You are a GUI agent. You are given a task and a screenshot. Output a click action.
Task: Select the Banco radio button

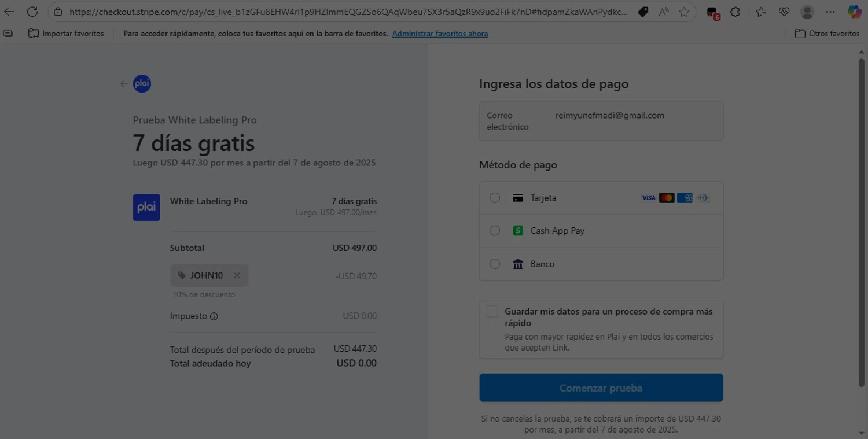click(x=495, y=264)
